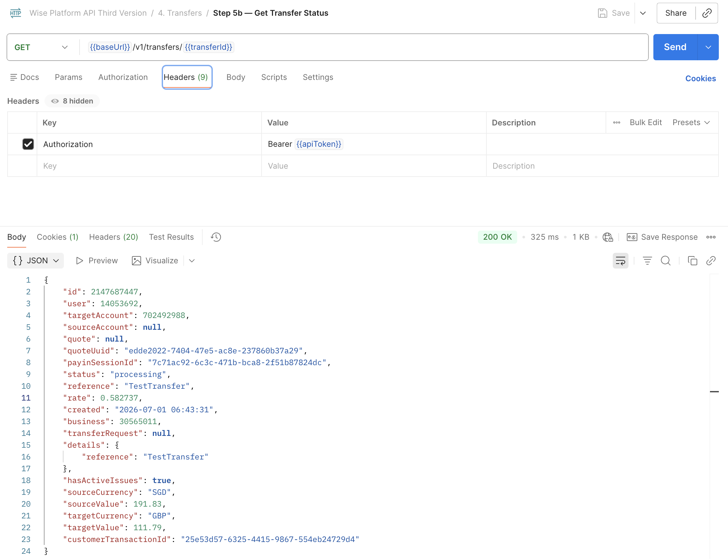Show the 8 hidden headers
The height and width of the screenshot is (560, 728).
(x=72, y=101)
